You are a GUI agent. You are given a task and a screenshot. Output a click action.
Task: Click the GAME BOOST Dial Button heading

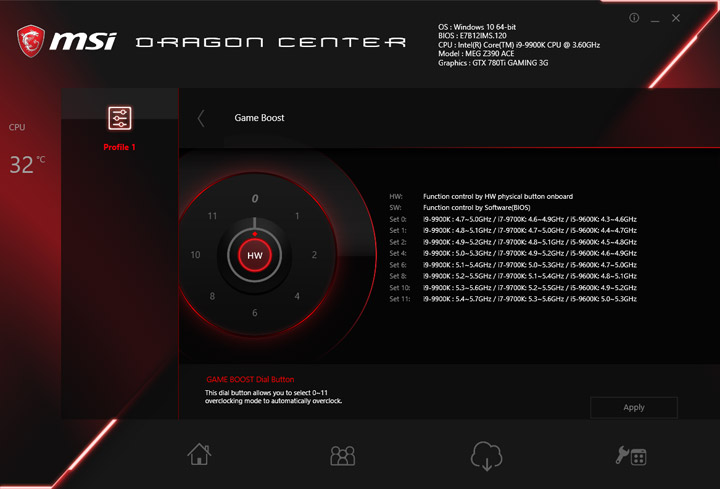[250, 379]
